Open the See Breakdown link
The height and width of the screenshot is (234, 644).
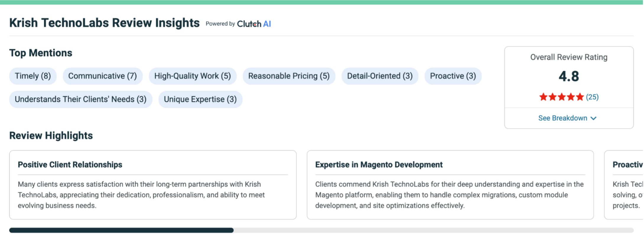pos(562,118)
